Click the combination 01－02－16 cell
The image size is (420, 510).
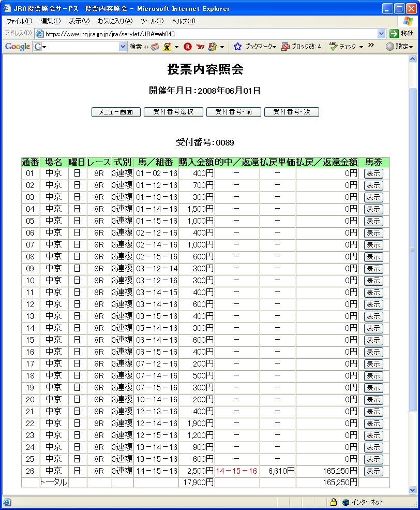(x=157, y=173)
